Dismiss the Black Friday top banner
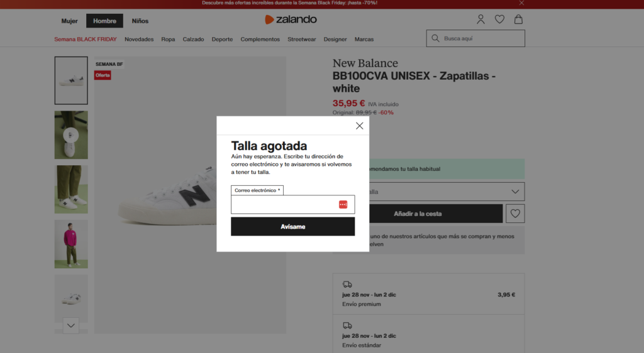Viewport: 644px width, 353px height. (x=521, y=3)
